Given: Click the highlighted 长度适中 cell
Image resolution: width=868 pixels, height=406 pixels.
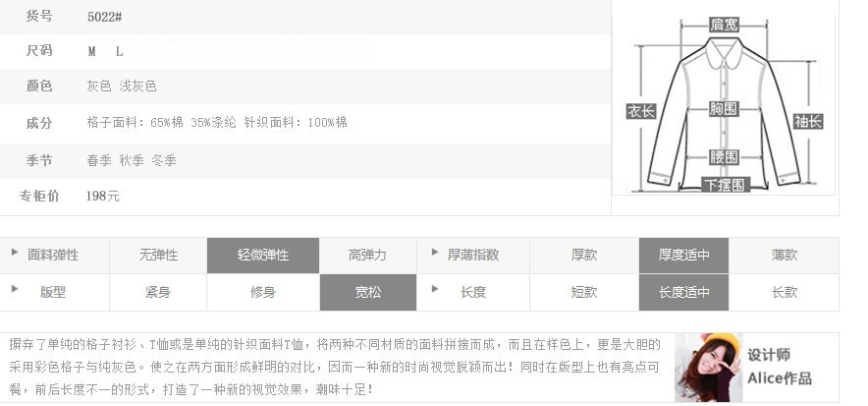Looking at the screenshot, I should pyautogui.click(x=683, y=292).
